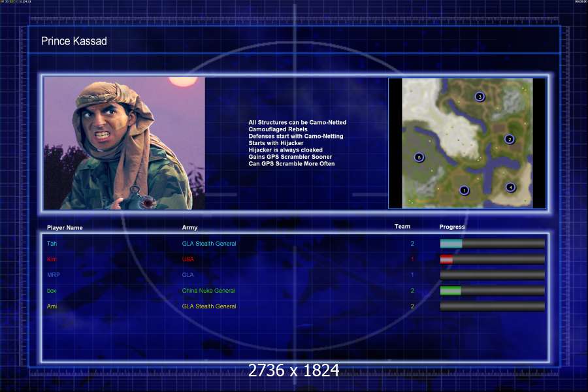The height and width of the screenshot is (392, 588).
Task: Click Tah's GLA Stealth General army
Action: (x=209, y=244)
